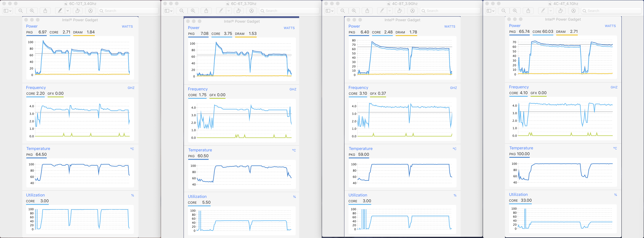The image size is (644, 238).
Task: Click Search field in 4C-4T_4.1Ghz window
Action: 612,11
